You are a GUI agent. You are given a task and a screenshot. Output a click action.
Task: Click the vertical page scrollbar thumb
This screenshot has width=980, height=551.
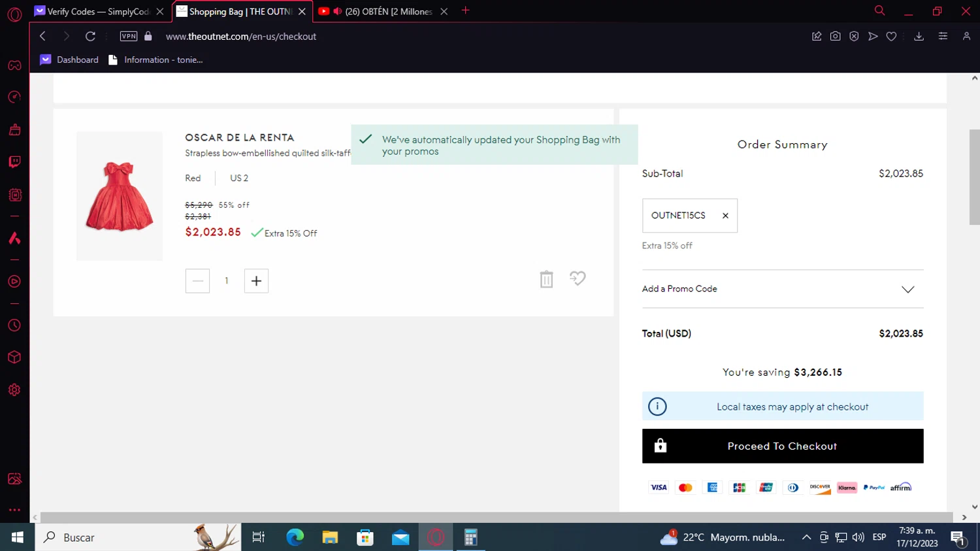tap(974, 177)
